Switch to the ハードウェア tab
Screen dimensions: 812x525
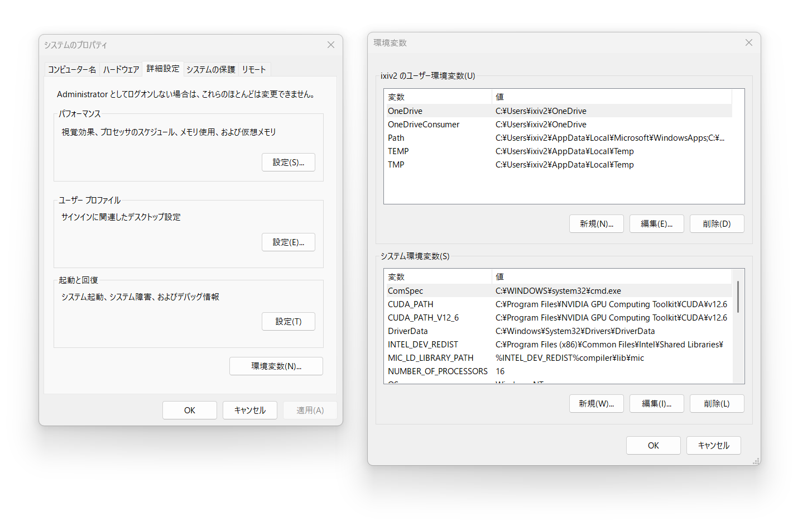point(120,69)
